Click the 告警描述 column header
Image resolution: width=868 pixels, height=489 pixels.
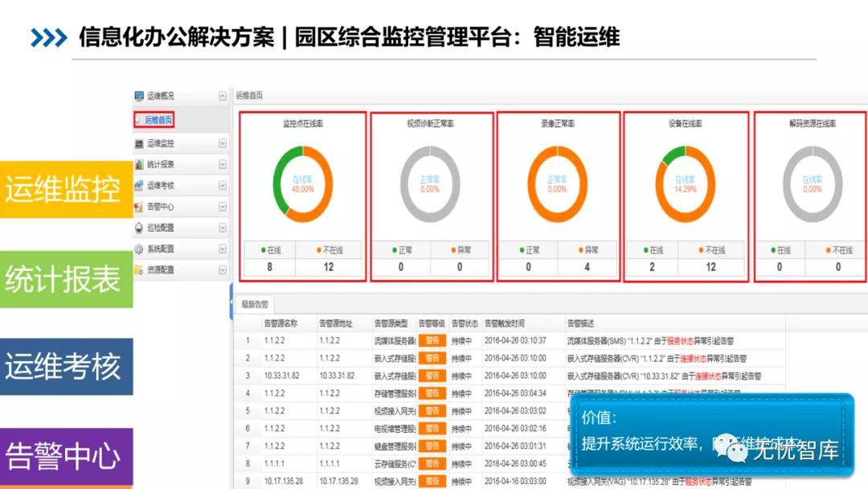[x=581, y=323]
